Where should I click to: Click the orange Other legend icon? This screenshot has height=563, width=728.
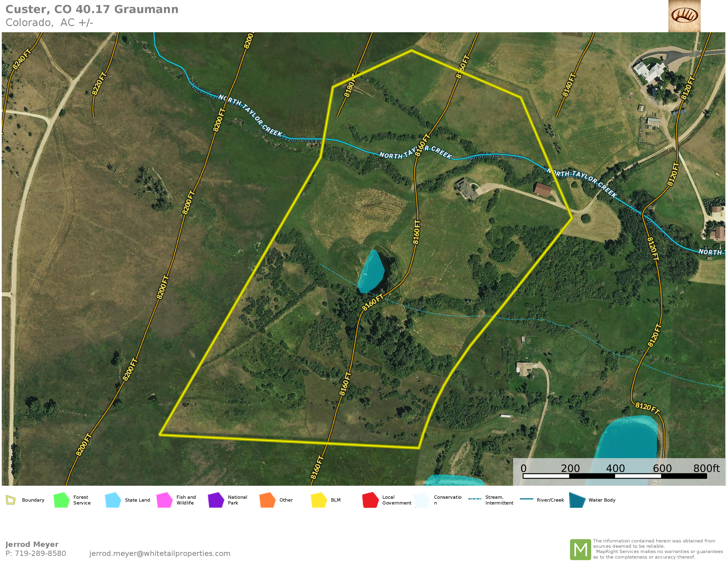click(267, 500)
